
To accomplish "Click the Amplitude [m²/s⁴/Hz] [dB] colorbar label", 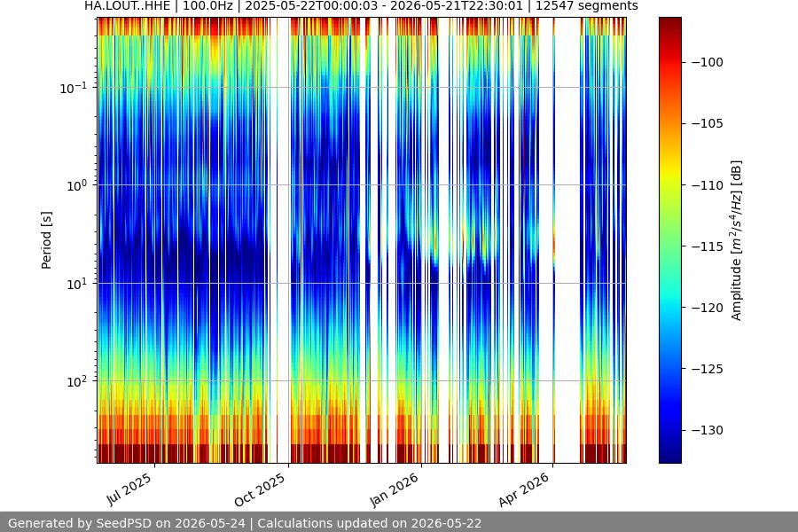I will point(736,240).
